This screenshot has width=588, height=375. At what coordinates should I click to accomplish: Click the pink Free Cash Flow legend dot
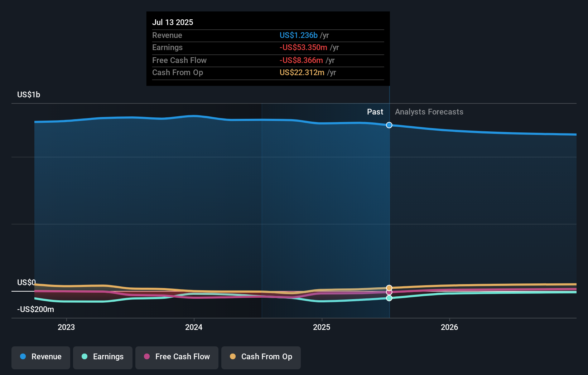point(147,357)
